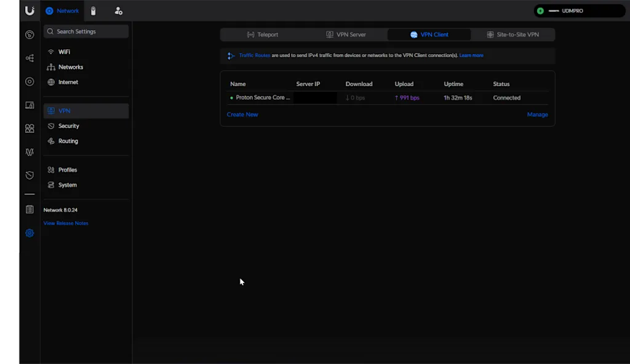630x364 pixels.
Task: Click the 1h 32m 18s uptime value
Action: 458,98
